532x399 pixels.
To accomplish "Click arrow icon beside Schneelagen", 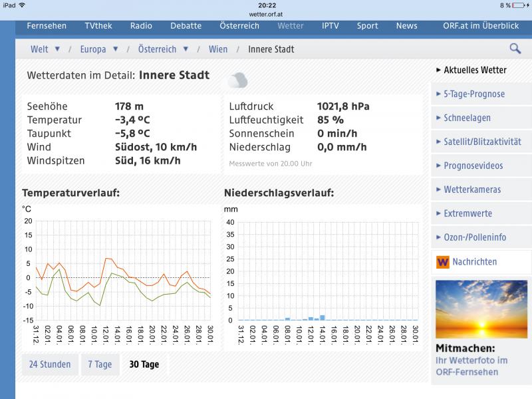I will (x=438, y=118).
